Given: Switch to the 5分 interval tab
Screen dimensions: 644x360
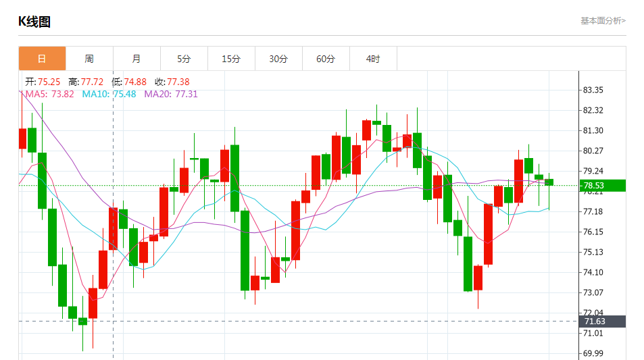Looking at the screenshot, I should pyautogui.click(x=184, y=59).
